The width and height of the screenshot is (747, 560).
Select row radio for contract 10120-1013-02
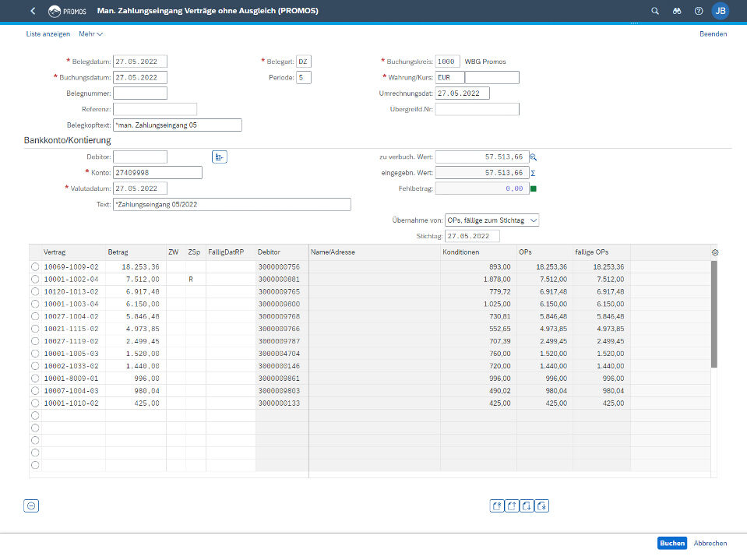tap(34, 291)
